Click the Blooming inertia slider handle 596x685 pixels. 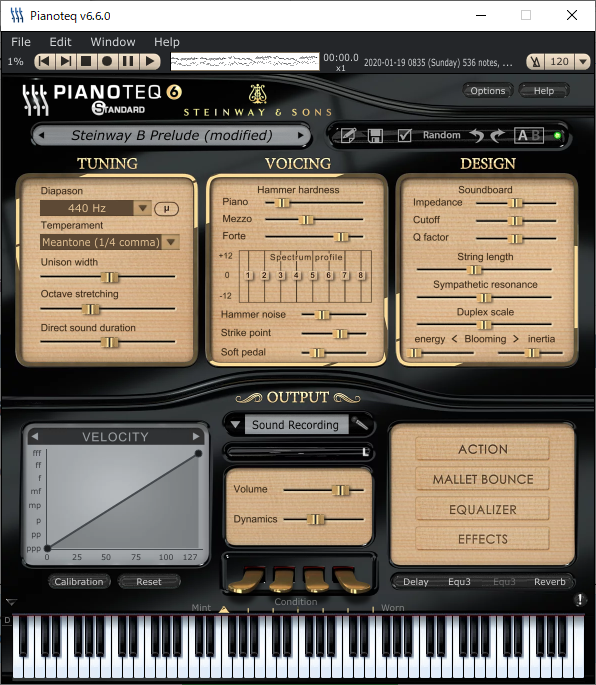[x=532, y=353]
